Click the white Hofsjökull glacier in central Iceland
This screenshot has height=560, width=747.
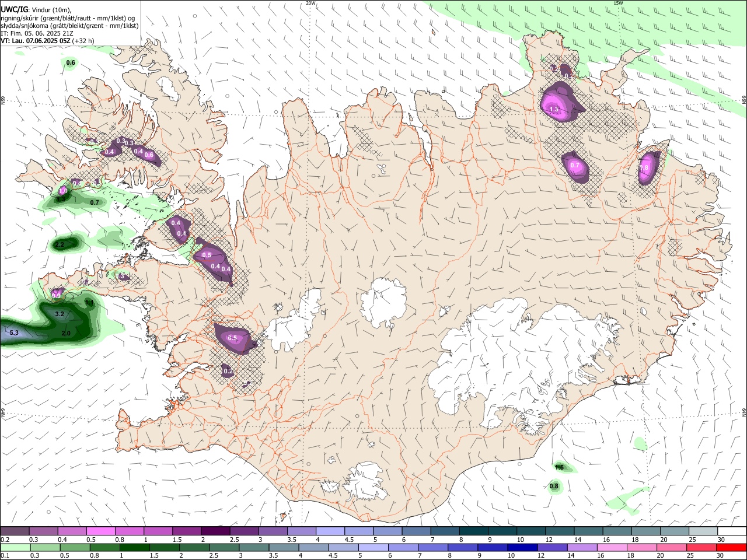383,303
